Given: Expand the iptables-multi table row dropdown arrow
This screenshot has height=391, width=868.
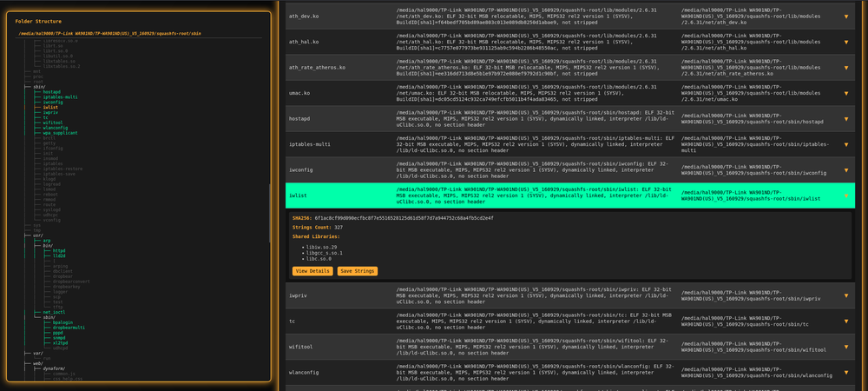Looking at the screenshot, I should (x=845, y=144).
